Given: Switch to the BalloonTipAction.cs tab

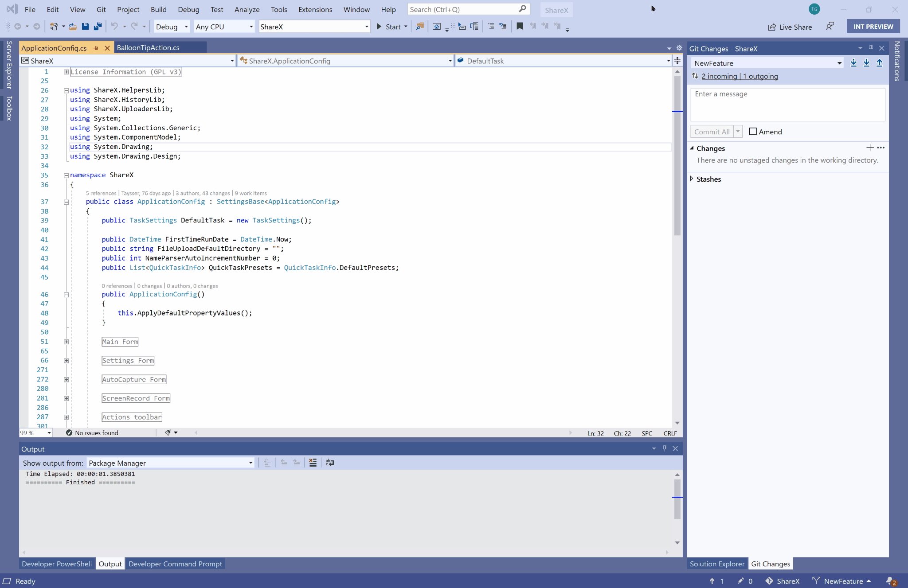Looking at the screenshot, I should point(148,47).
